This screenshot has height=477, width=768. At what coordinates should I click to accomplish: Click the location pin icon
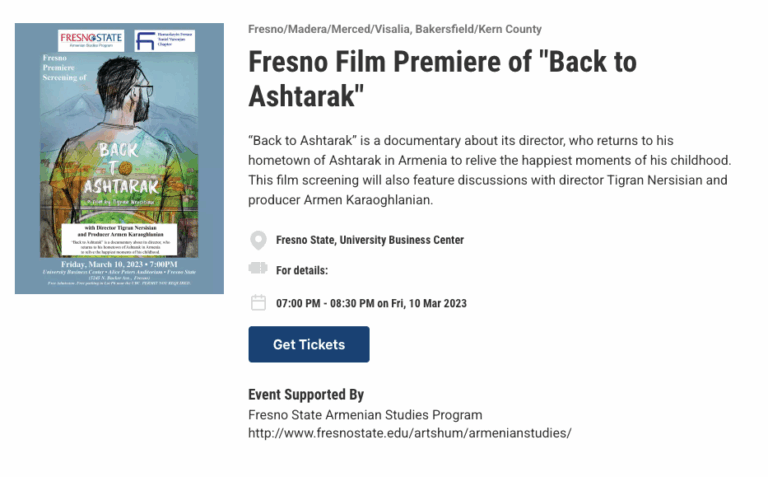pyautogui.click(x=258, y=240)
